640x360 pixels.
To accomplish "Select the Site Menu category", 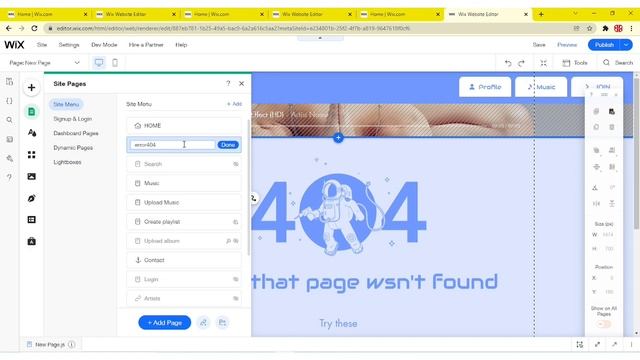I will click(x=66, y=104).
